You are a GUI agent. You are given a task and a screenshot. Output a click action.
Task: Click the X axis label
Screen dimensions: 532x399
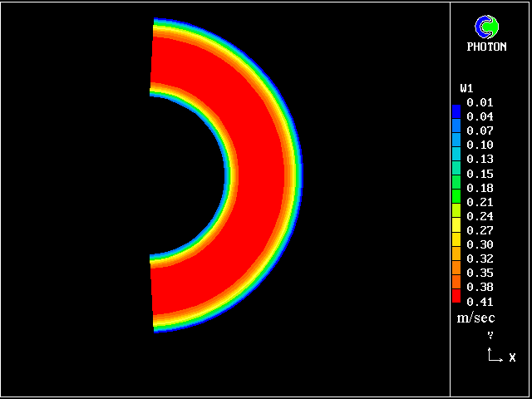coord(512,357)
